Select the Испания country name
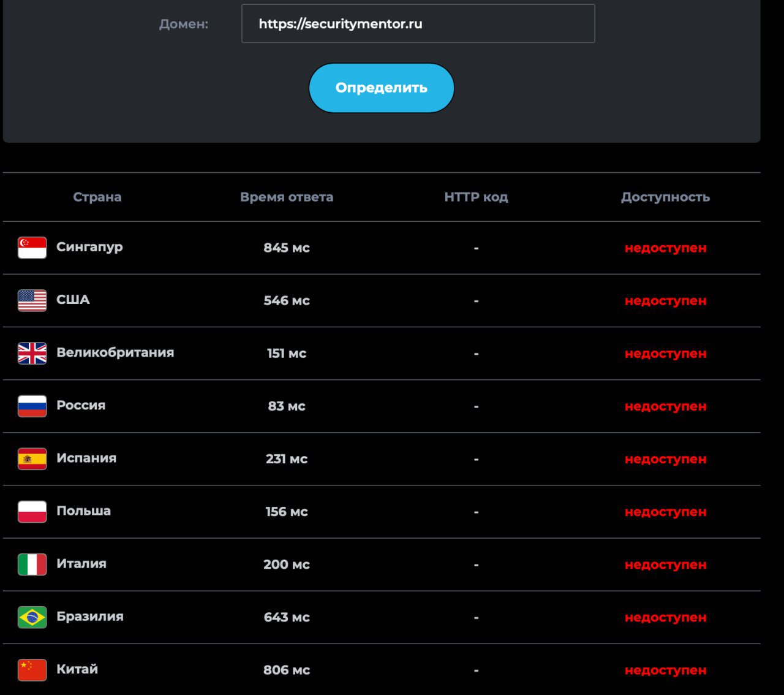Screen dimensions: 784x695 click(86, 458)
